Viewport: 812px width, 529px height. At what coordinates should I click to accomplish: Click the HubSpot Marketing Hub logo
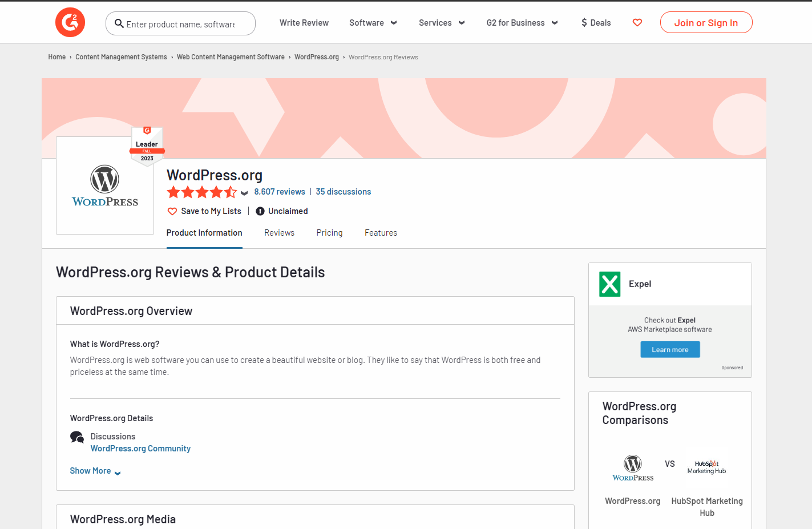[706, 467]
